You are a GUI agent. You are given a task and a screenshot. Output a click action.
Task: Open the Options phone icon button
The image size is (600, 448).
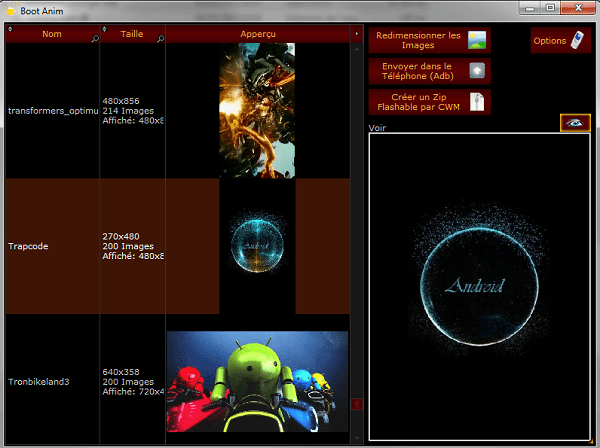[560, 40]
